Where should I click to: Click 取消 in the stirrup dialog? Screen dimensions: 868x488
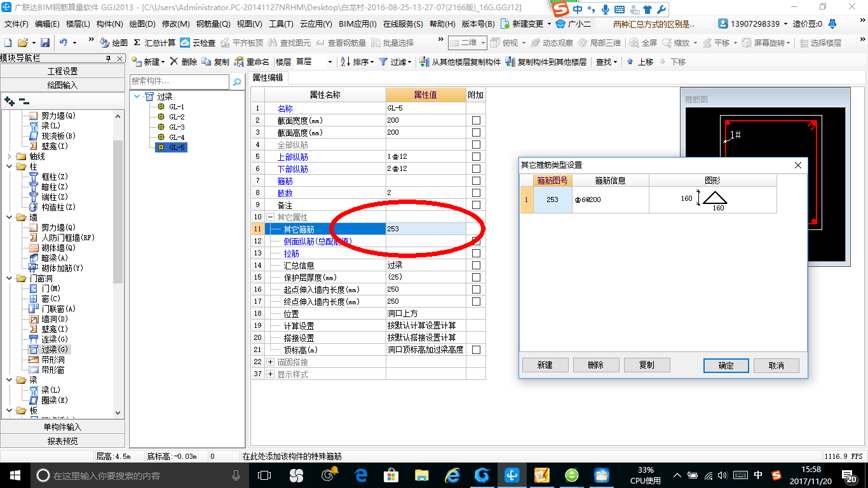tap(776, 365)
